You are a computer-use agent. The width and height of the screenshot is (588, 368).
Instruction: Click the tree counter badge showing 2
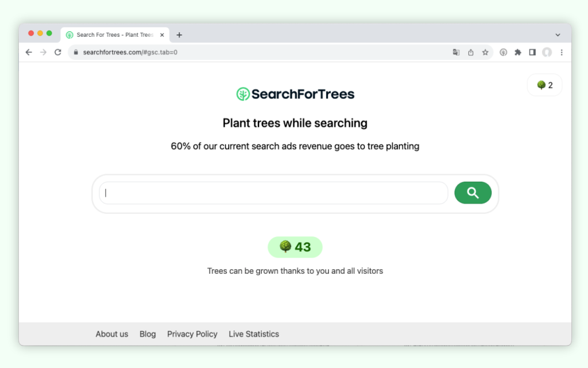[x=544, y=85]
